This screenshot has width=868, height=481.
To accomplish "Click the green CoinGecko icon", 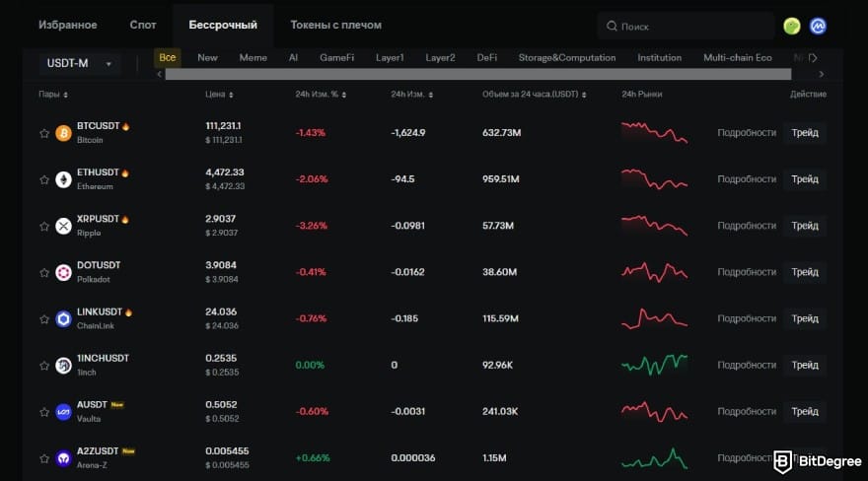I will click(792, 26).
